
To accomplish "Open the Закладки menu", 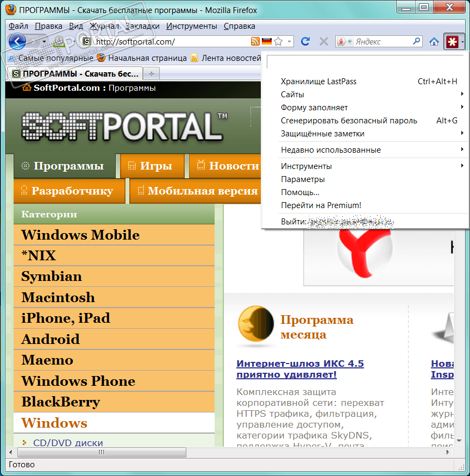I will (x=142, y=26).
